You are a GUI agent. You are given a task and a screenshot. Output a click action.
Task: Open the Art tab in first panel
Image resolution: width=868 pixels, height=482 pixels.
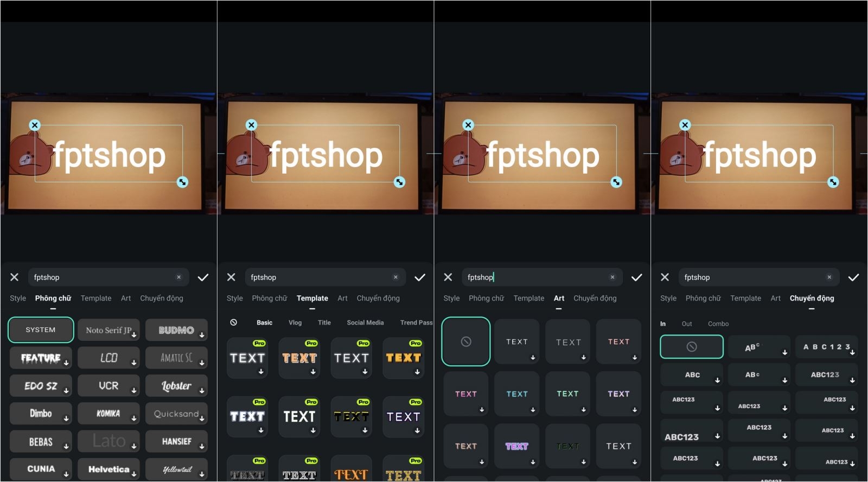(x=126, y=299)
